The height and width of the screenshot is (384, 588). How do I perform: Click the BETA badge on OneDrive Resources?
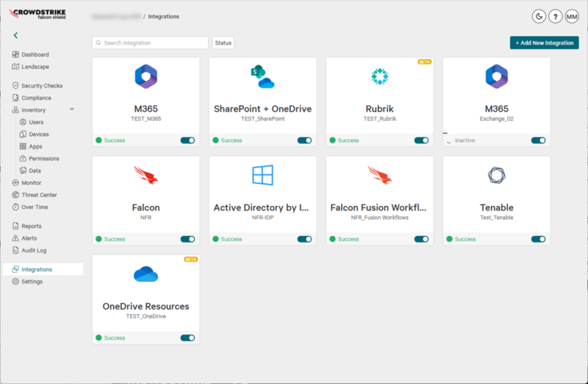[190, 260]
